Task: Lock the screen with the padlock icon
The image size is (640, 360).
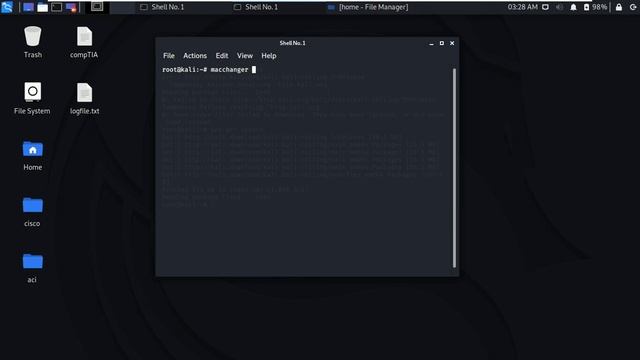Action: point(619,7)
